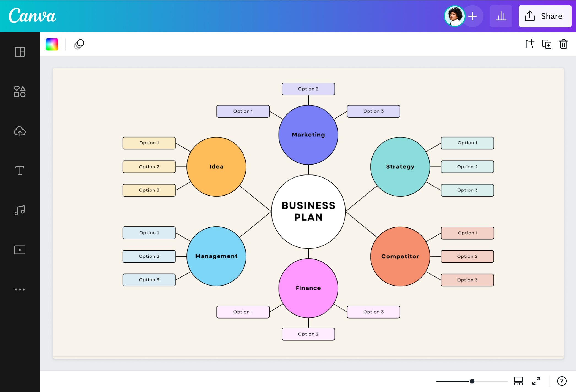Viewport: 576px width, 392px height.
Task: Add a new page with the add-page icon
Action: tap(530, 44)
